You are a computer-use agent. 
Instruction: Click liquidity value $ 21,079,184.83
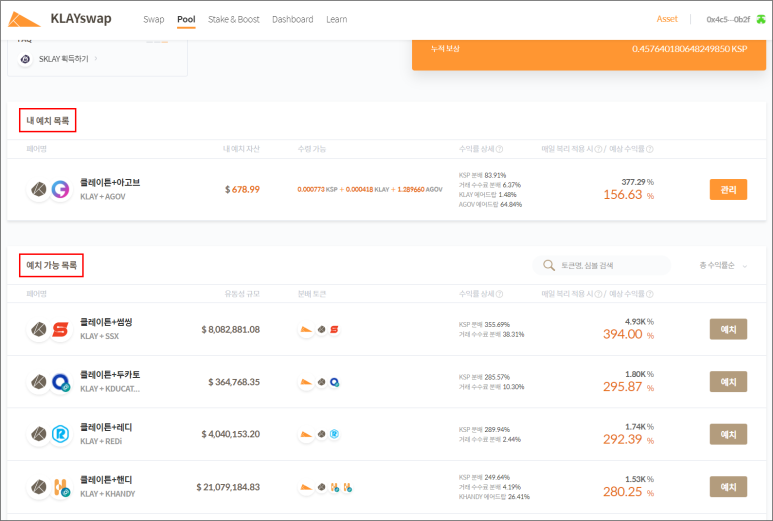click(228, 487)
